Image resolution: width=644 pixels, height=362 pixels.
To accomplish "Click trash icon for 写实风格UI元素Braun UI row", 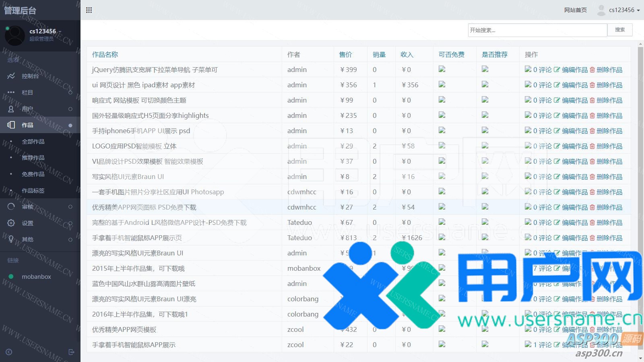I will [x=592, y=177].
